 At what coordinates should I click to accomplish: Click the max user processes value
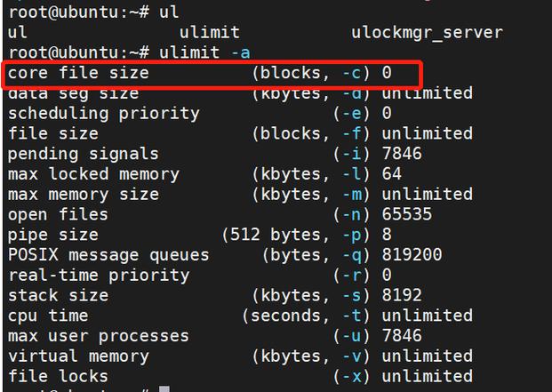click(402, 336)
